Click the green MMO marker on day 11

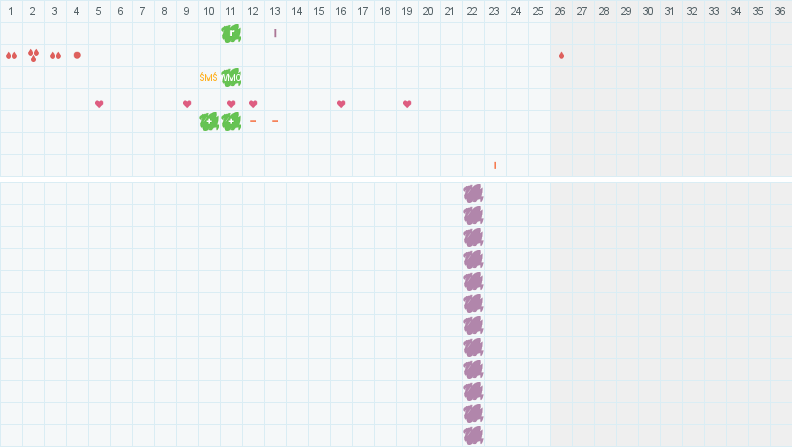coord(231,77)
